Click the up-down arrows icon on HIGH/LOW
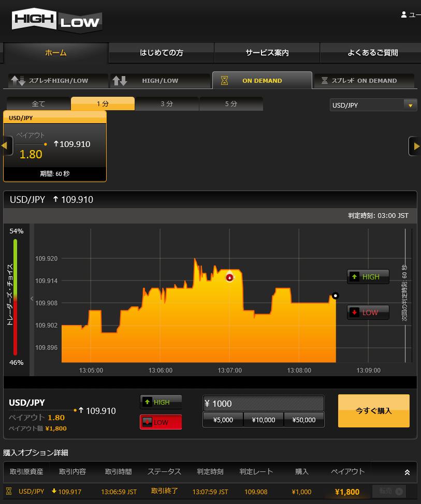The height and width of the screenshot is (504, 421). [x=120, y=80]
